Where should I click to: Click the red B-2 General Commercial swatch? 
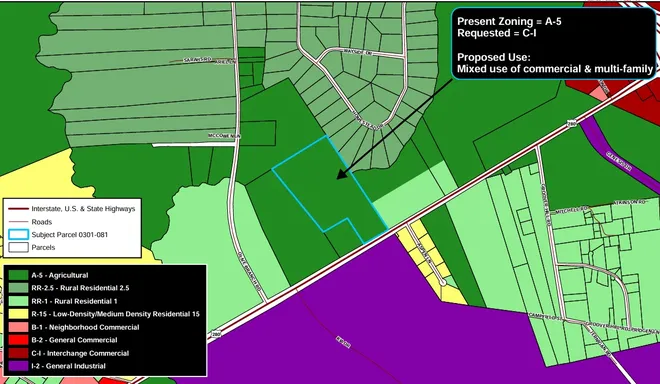coord(18,340)
